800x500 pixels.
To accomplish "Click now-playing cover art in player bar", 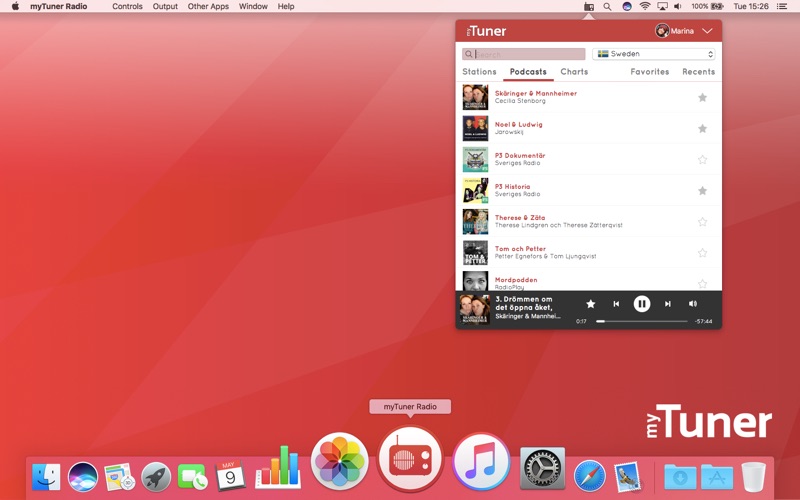I will [474, 310].
